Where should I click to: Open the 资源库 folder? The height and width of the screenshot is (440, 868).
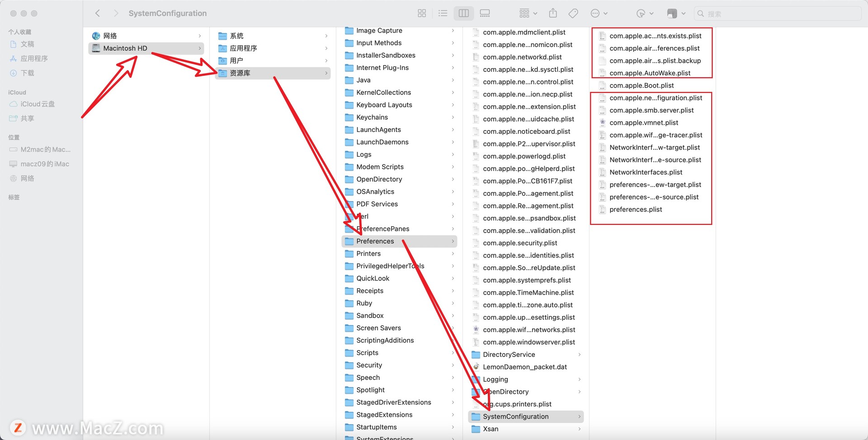tap(273, 73)
